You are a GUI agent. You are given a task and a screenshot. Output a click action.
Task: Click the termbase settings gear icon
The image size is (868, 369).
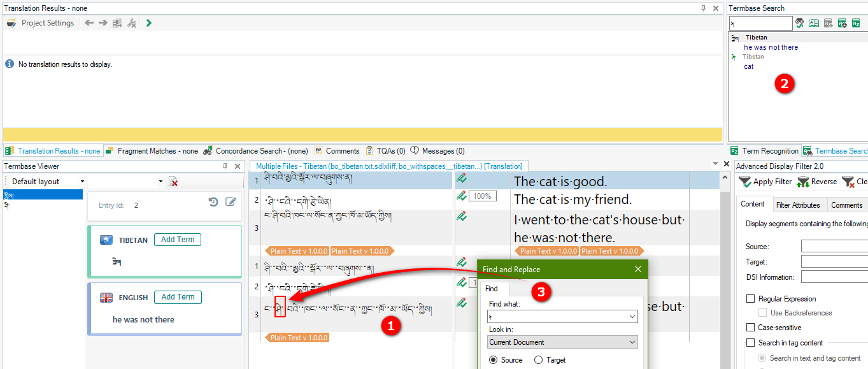point(843,23)
